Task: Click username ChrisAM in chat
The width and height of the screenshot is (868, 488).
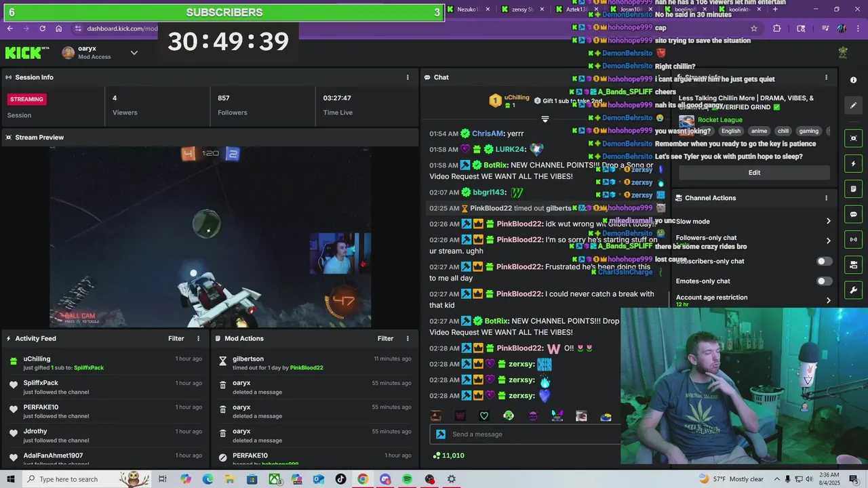Action: 488,134
